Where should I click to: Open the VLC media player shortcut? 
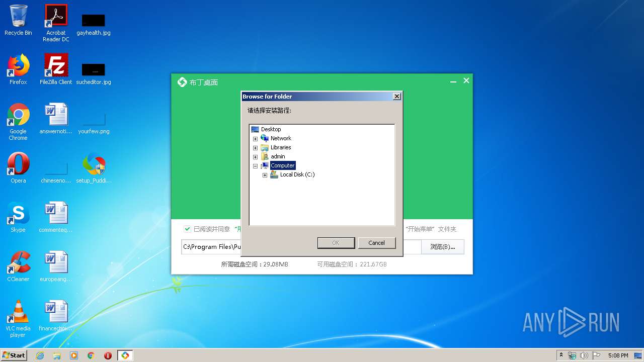(18, 319)
